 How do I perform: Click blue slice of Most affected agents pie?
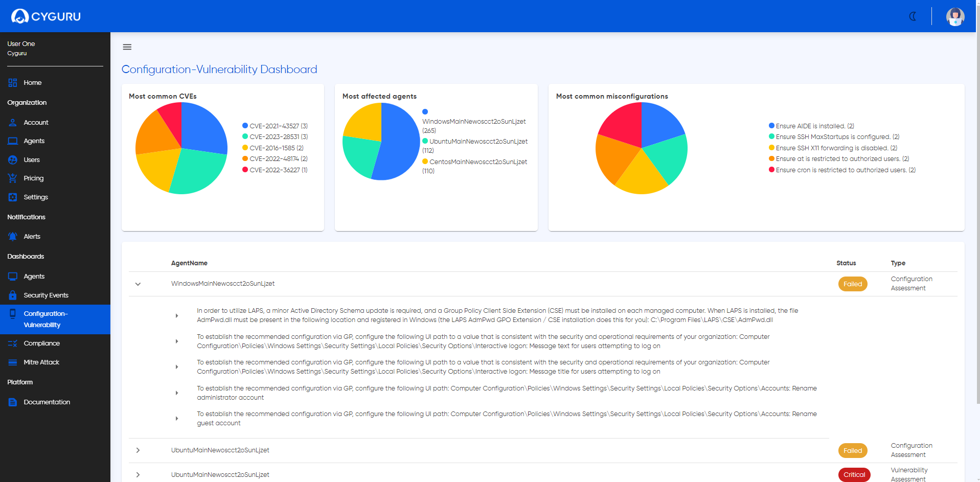pos(401,141)
